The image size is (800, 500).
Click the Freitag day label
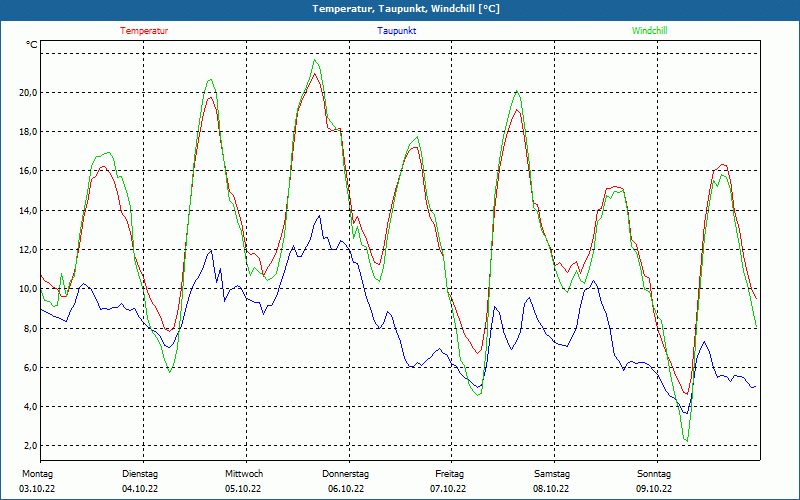[449, 474]
